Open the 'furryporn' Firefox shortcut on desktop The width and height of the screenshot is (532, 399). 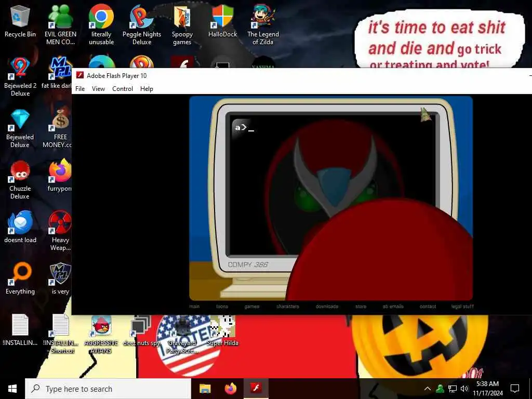60,176
